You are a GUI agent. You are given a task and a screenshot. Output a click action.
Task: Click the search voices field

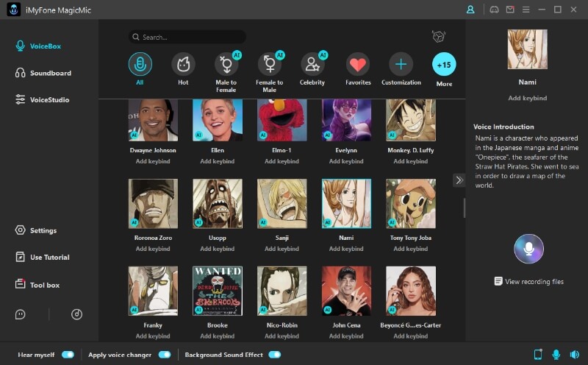point(187,37)
